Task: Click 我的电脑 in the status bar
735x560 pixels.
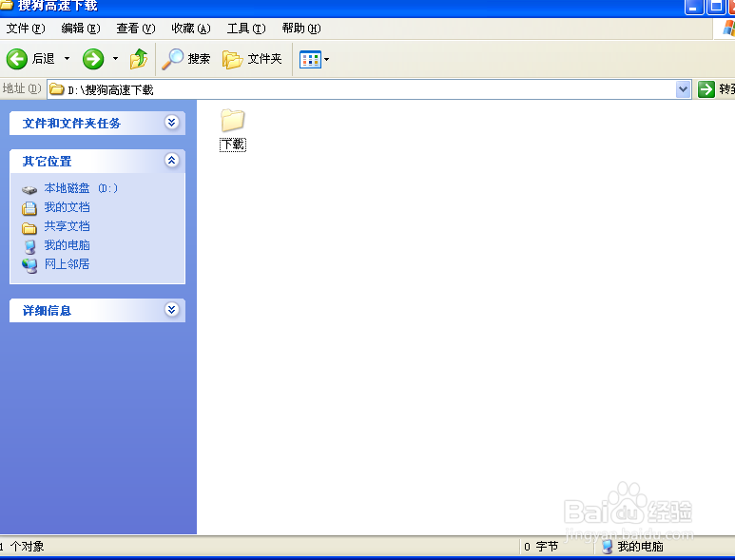Action: pyautogui.click(x=640, y=547)
